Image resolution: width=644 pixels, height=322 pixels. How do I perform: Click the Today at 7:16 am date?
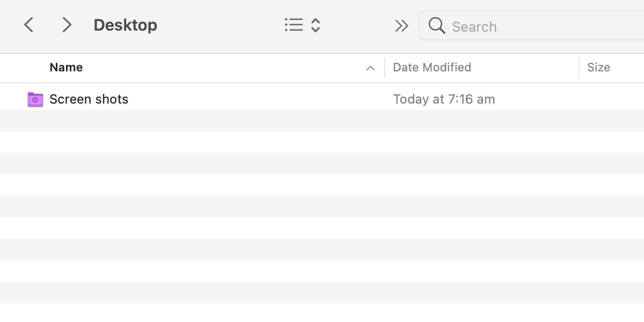444,99
